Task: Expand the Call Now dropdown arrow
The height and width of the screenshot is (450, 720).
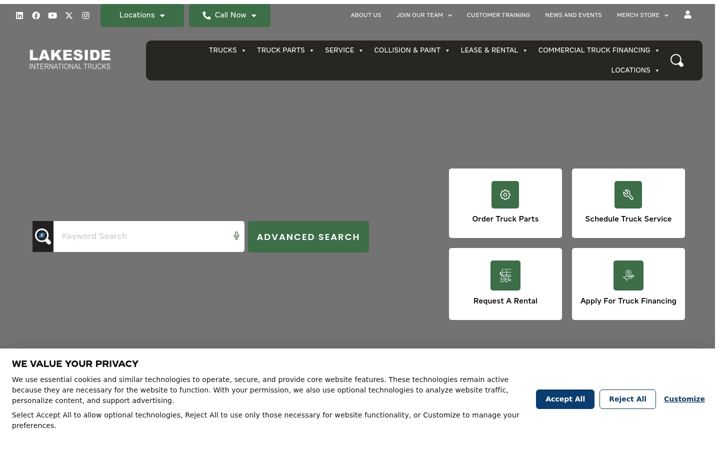Action: [x=254, y=16]
